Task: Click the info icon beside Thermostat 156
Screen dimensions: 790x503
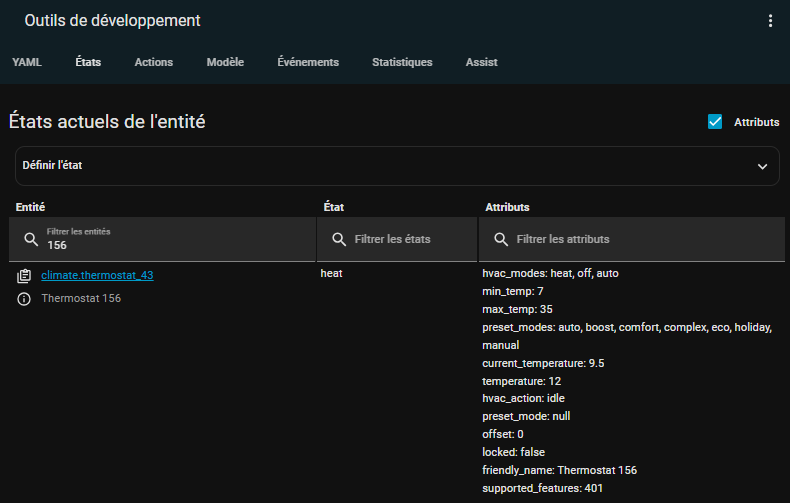Action: tap(24, 299)
